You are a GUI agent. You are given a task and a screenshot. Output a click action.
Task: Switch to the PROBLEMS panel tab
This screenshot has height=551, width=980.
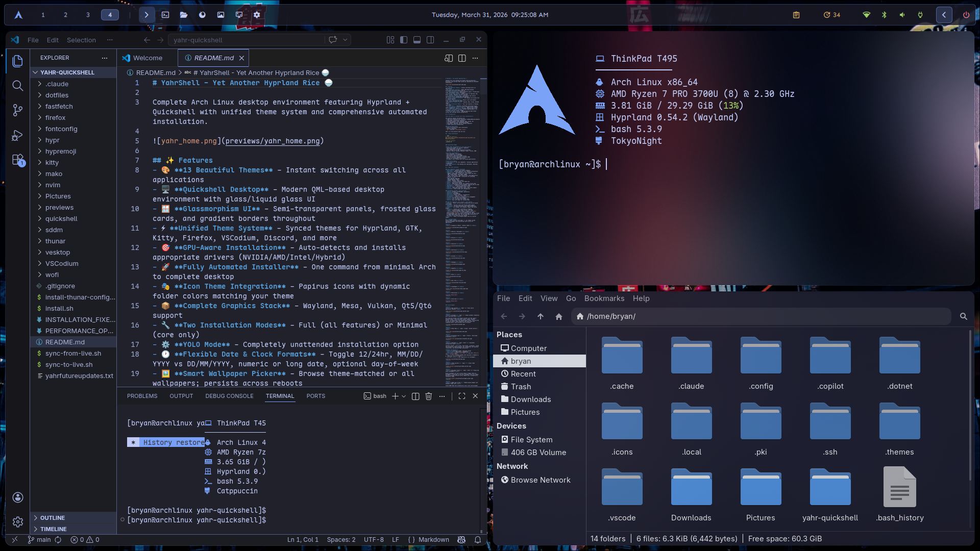click(142, 396)
